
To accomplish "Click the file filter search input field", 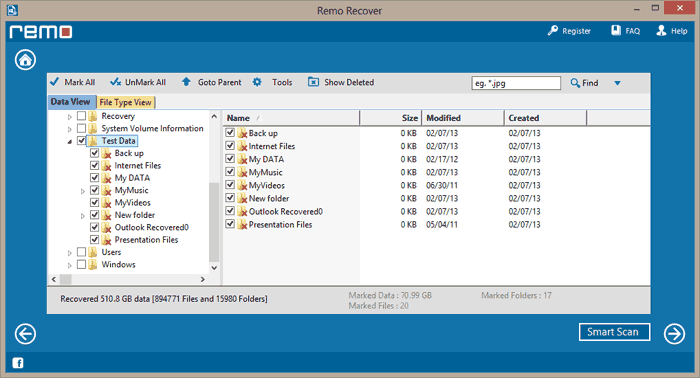I will point(516,83).
